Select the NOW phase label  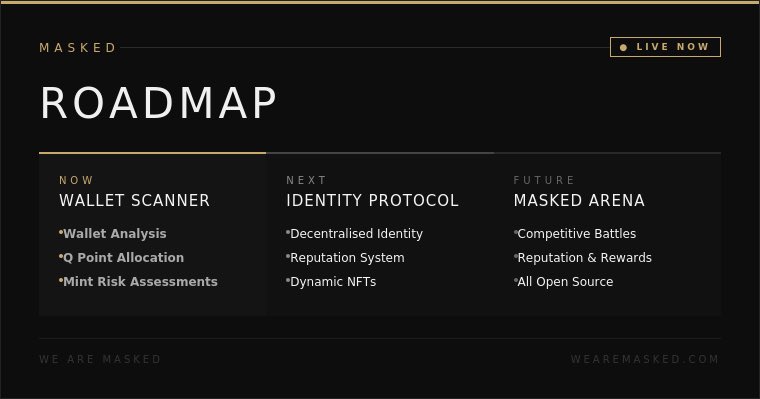tap(76, 180)
